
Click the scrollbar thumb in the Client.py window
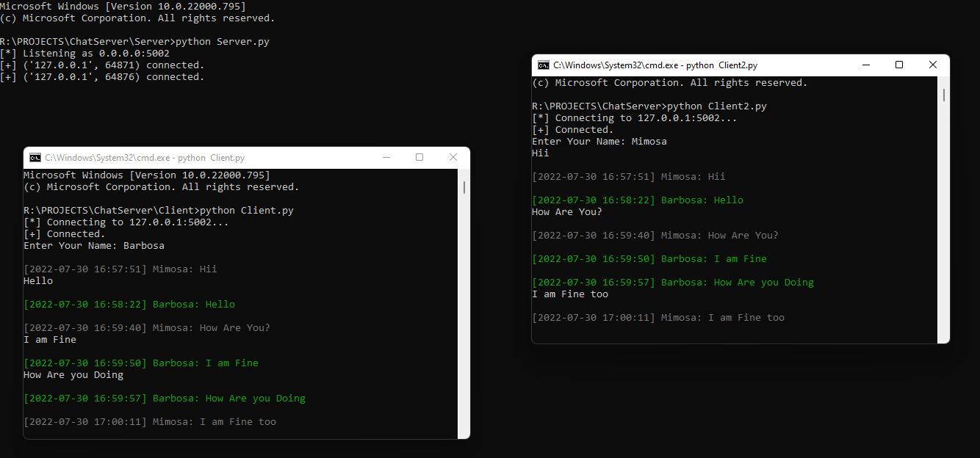[x=464, y=187]
